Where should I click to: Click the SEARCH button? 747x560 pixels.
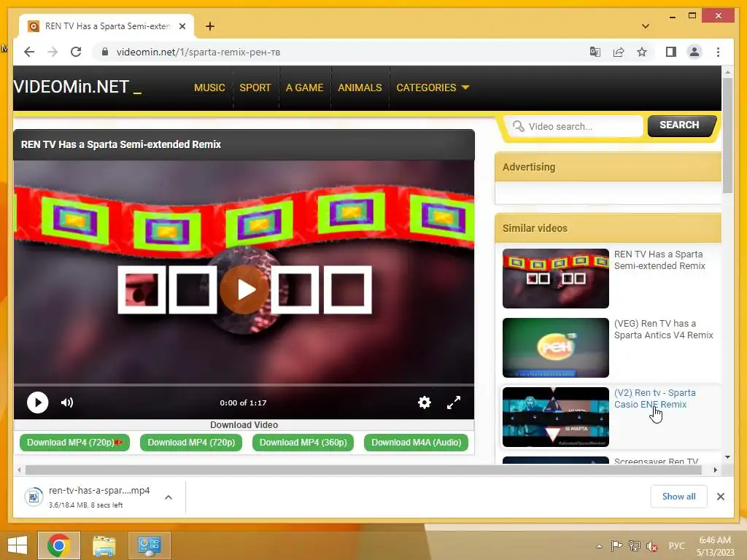coord(681,125)
